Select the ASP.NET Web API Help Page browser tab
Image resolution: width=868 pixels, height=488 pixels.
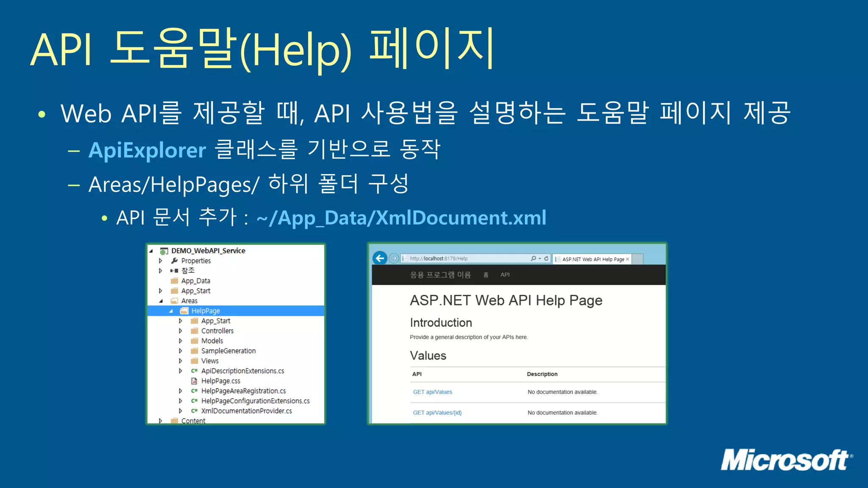(x=592, y=259)
